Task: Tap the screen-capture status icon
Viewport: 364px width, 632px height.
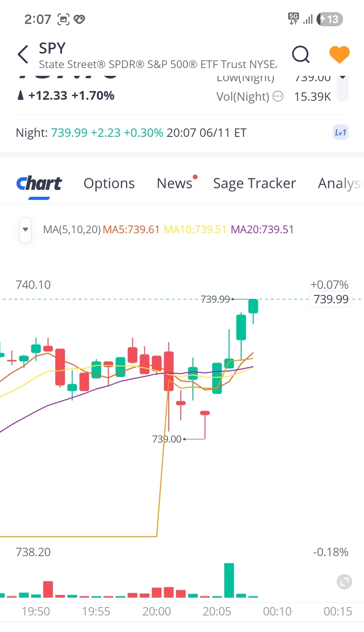Action: 63,19
